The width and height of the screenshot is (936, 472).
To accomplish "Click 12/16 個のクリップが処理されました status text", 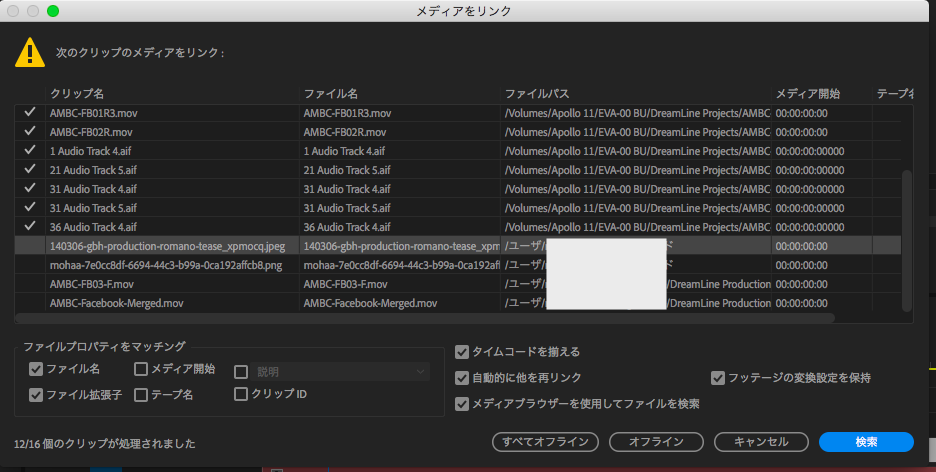I will pos(105,443).
